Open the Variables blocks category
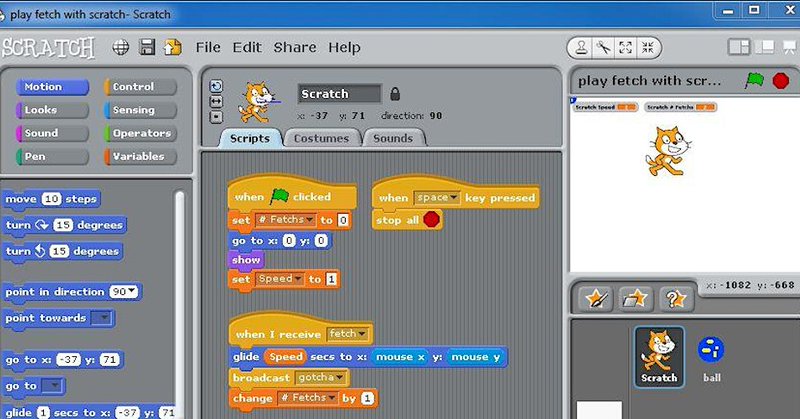The height and width of the screenshot is (419, 800). [140, 157]
